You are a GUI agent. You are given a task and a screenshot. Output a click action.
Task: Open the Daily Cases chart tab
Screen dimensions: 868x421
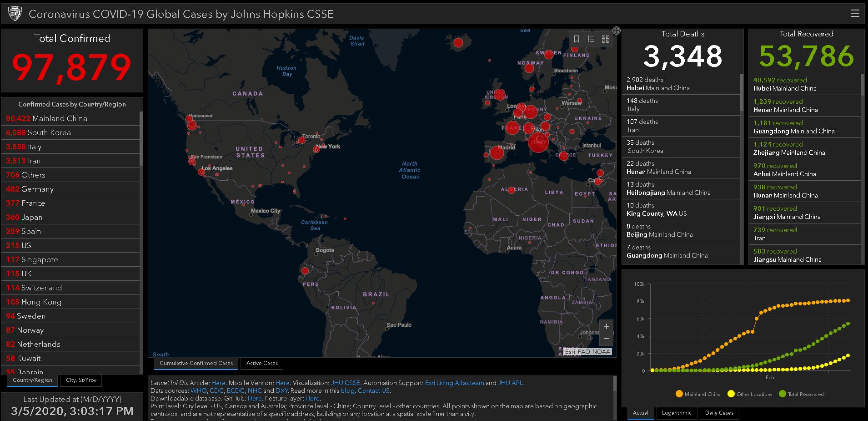click(719, 413)
